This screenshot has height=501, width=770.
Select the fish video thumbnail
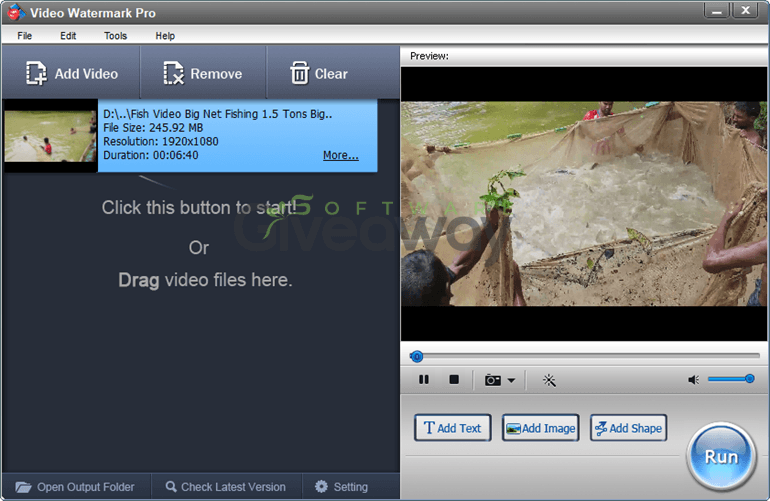(x=50, y=136)
